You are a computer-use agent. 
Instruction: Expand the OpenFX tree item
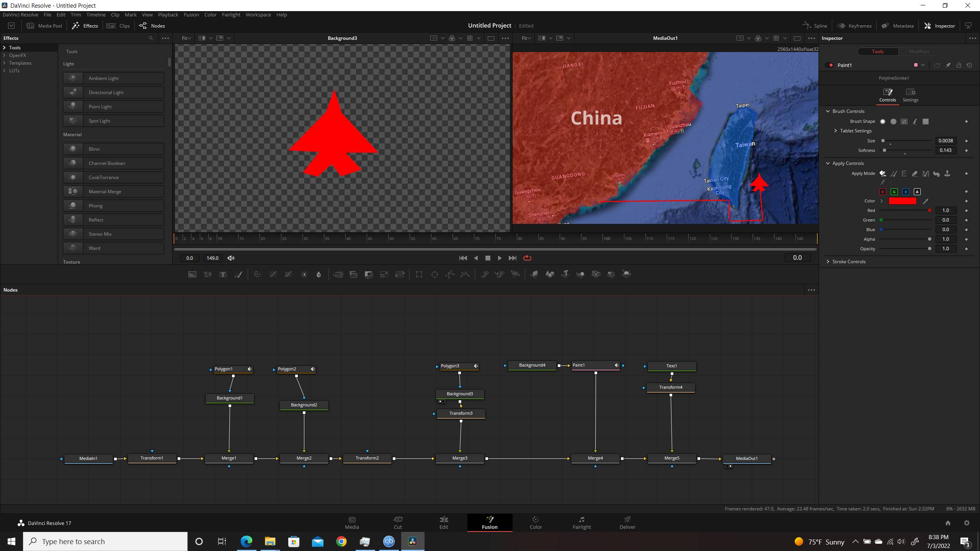(x=4, y=55)
